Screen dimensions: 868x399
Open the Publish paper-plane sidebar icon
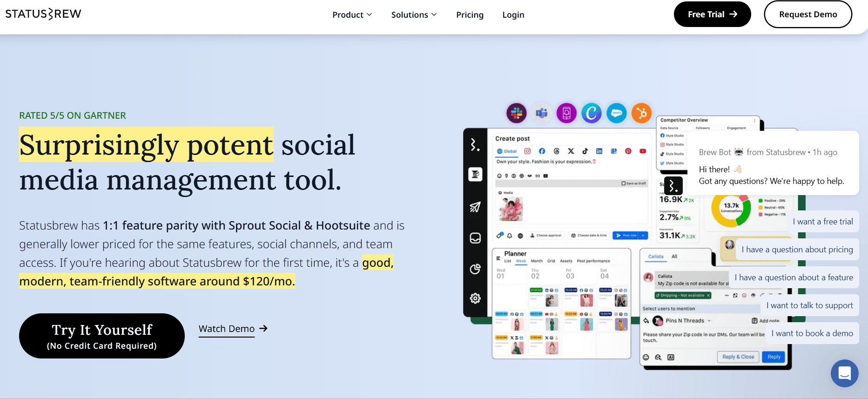pos(475,207)
